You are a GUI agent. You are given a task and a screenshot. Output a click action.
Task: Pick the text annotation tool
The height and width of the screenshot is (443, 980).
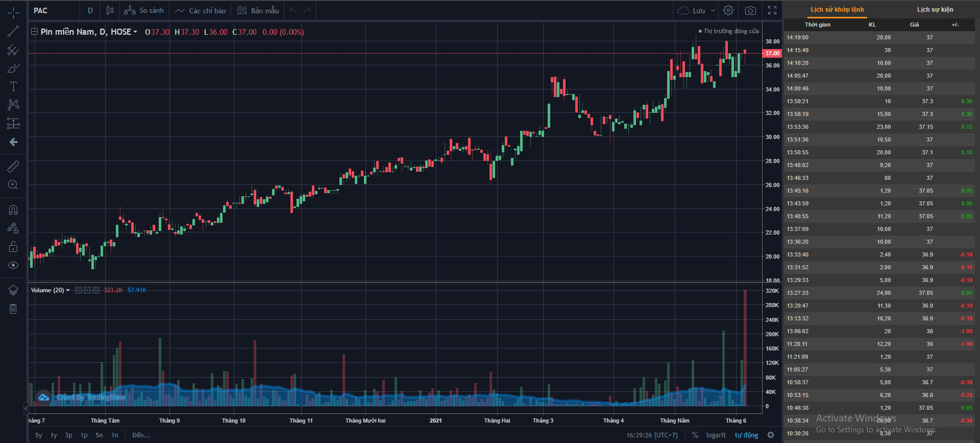pyautogui.click(x=13, y=86)
